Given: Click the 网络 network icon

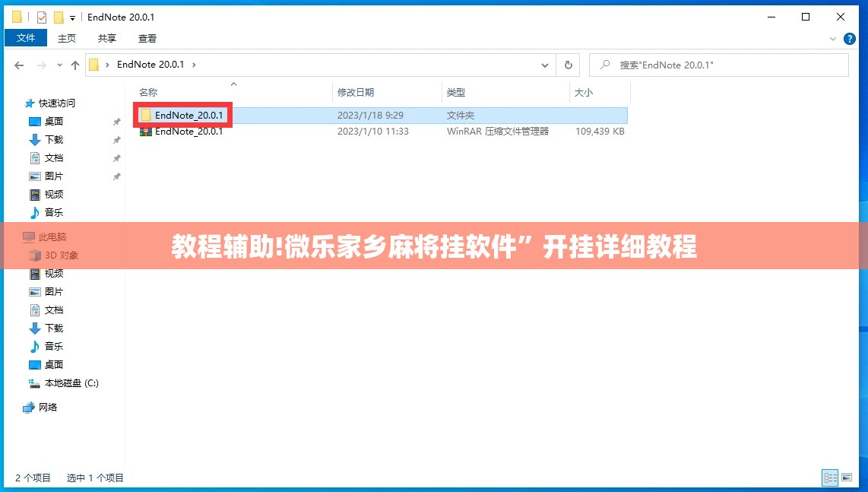Looking at the screenshot, I should [28, 408].
